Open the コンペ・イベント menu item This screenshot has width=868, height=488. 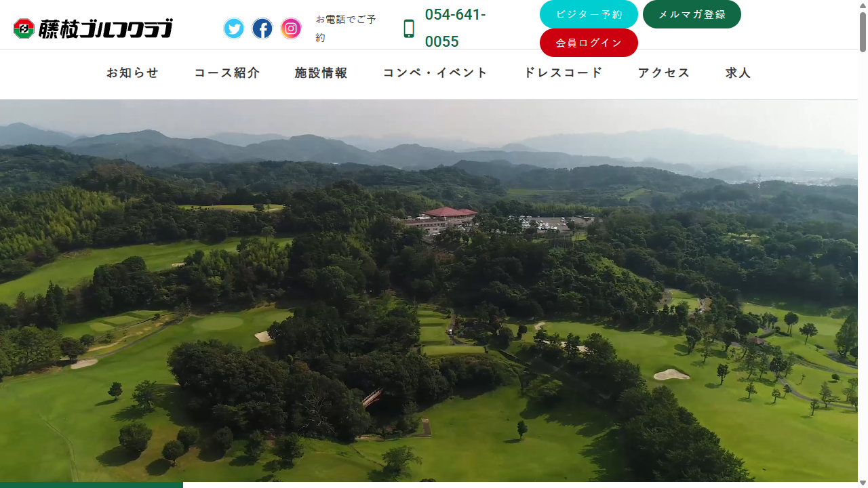tap(436, 73)
